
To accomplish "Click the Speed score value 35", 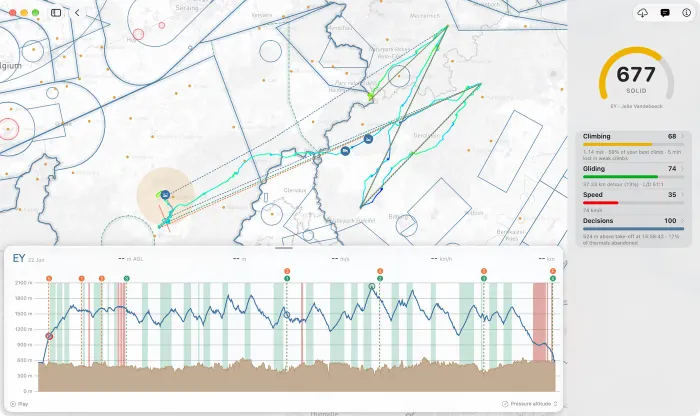I will pos(672,195).
